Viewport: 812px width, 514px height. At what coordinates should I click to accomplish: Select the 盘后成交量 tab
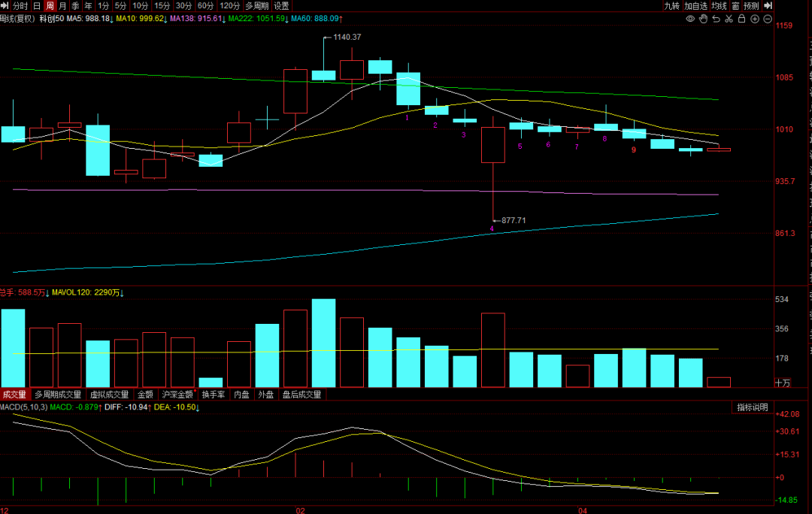coord(302,395)
